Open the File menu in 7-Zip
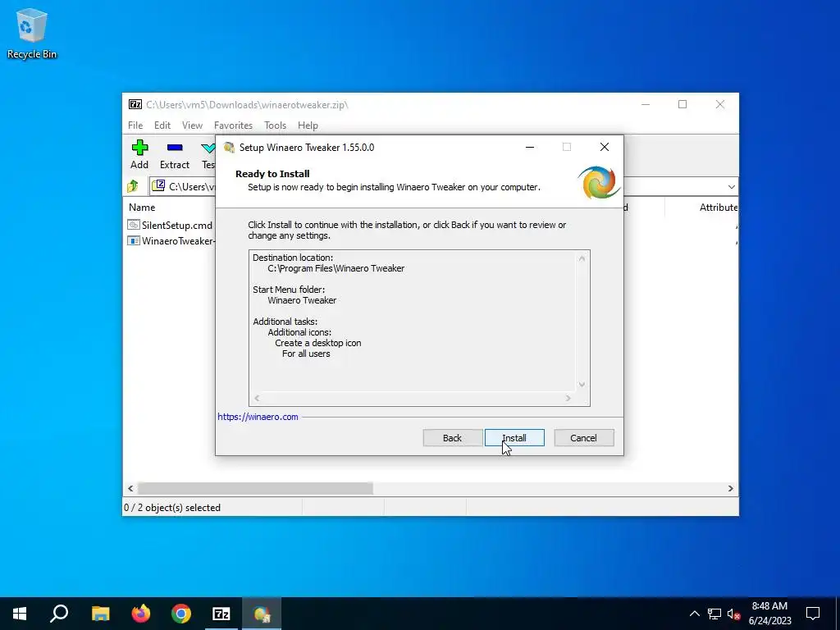The height and width of the screenshot is (630, 840). [135, 126]
